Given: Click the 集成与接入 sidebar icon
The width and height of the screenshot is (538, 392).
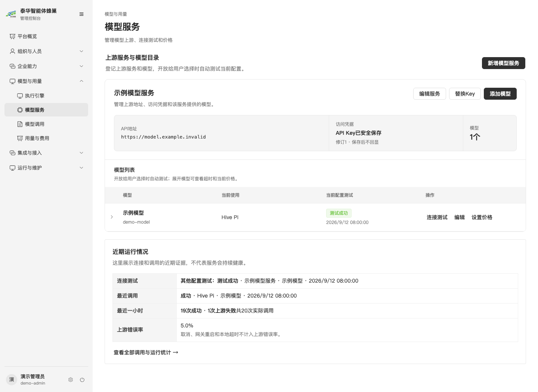Looking at the screenshot, I should tap(12, 153).
